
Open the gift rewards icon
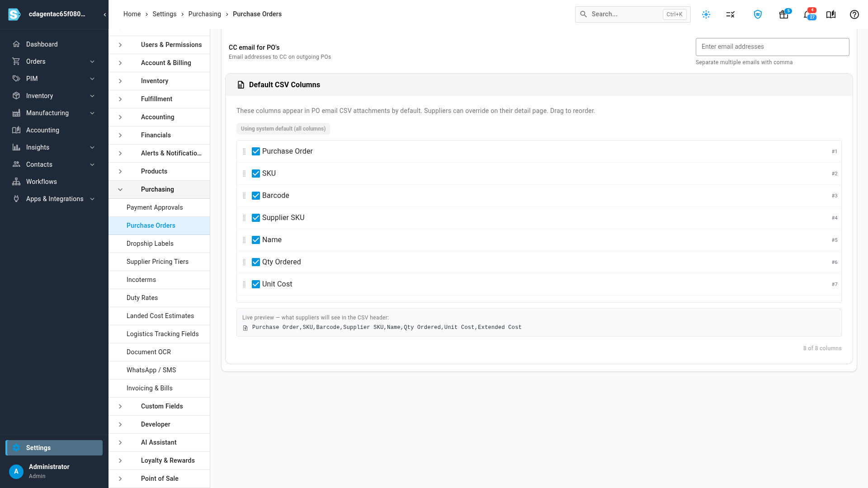pyautogui.click(x=784, y=14)
